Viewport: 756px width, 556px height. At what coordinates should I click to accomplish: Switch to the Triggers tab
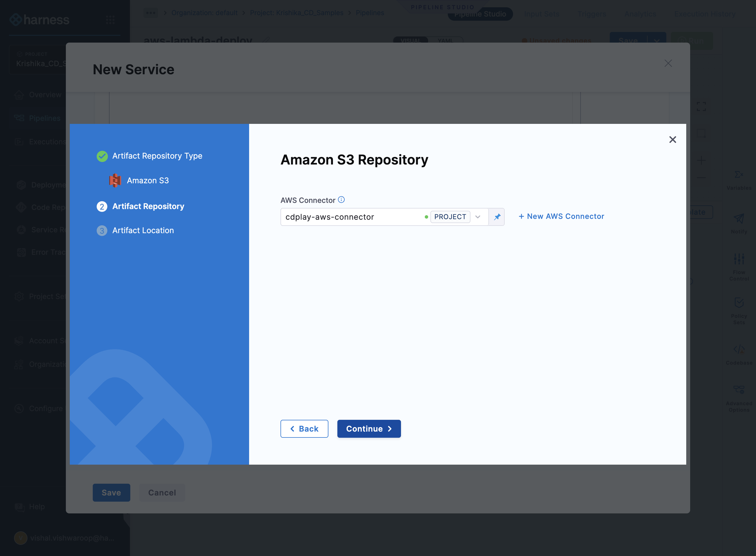[x=592, y=14]
